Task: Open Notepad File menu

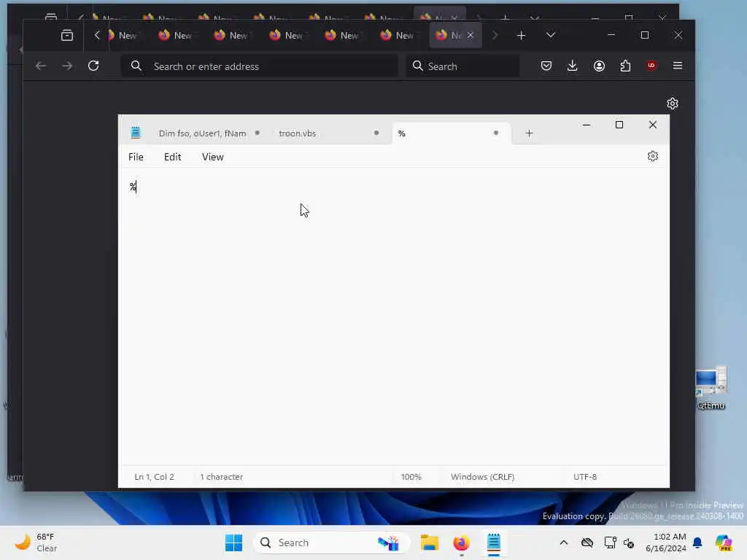Action: coord(136,157)
